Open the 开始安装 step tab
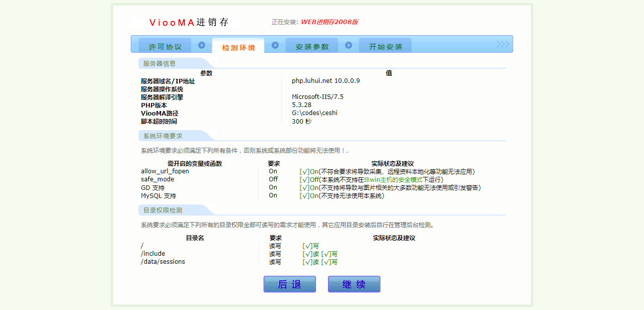 click(385, 46)
